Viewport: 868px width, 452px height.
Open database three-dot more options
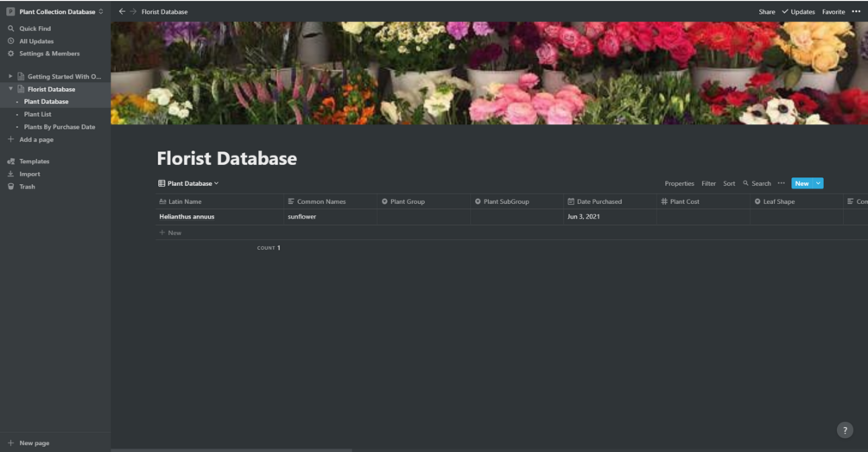click(781, 183)
